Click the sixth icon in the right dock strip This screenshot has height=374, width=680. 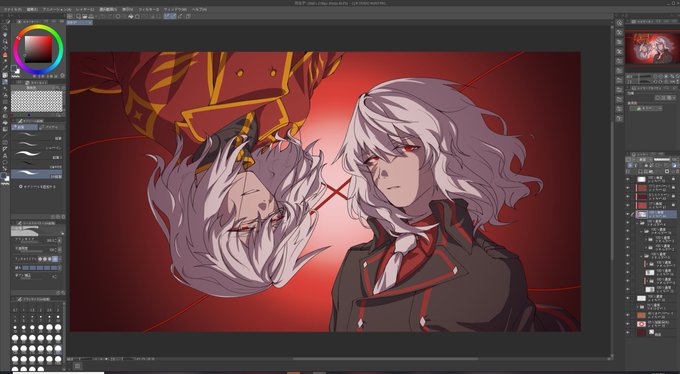[x=619, y=71]
